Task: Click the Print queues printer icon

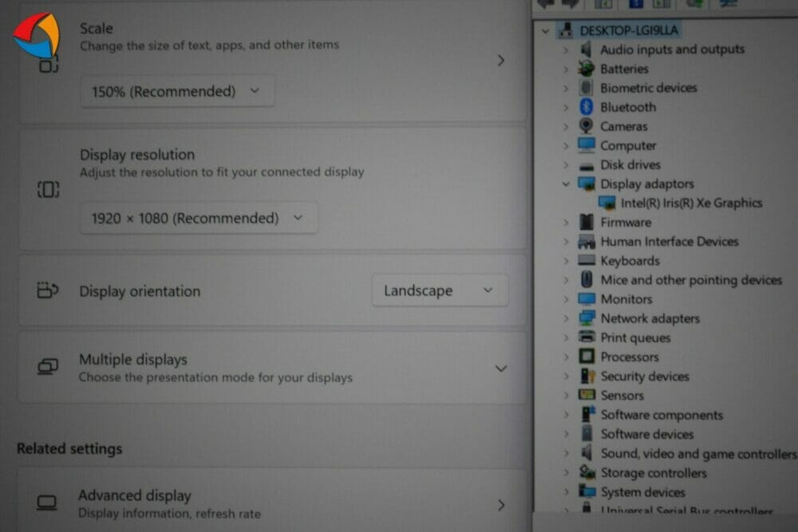Action: [x=587, y=337]
